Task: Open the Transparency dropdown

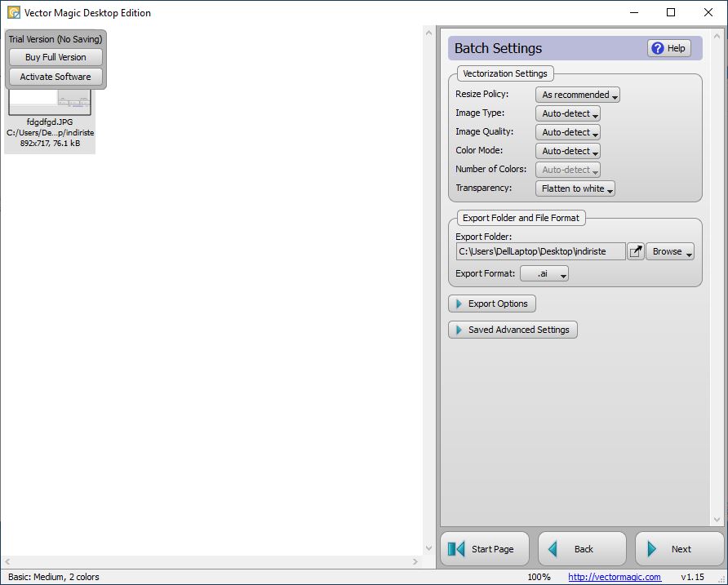Action: (575, 188)
